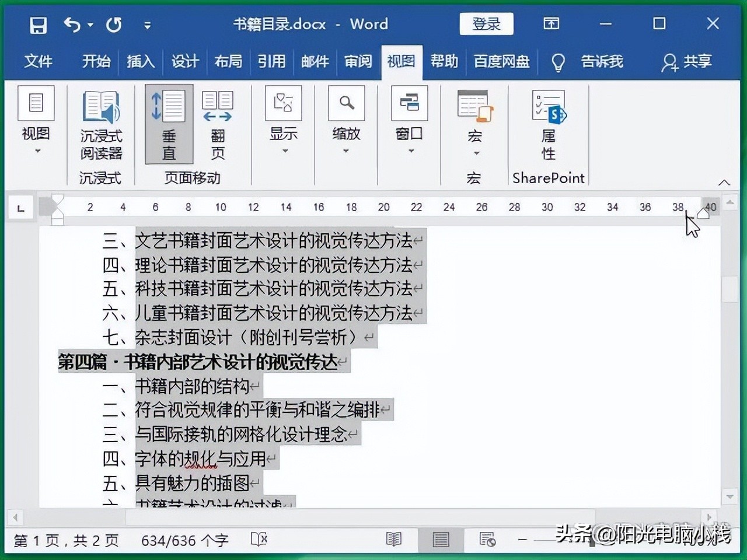Switch to Read Mode in the status bar
Screen dimensions: 747x560
[x=394, y=540]
